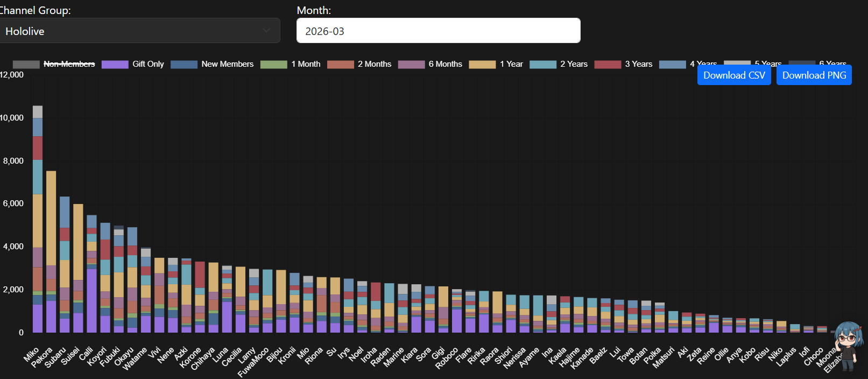Image resolution: width=868 pixels, height=379 pixels.
Task: Select the Koyori stacked bar
Action: click(105, 278)
